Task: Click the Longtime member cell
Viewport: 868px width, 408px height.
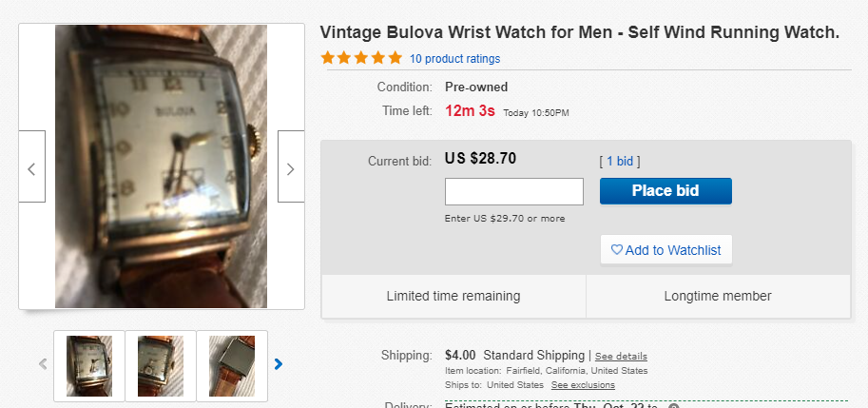Action: (x=718, y=296)
